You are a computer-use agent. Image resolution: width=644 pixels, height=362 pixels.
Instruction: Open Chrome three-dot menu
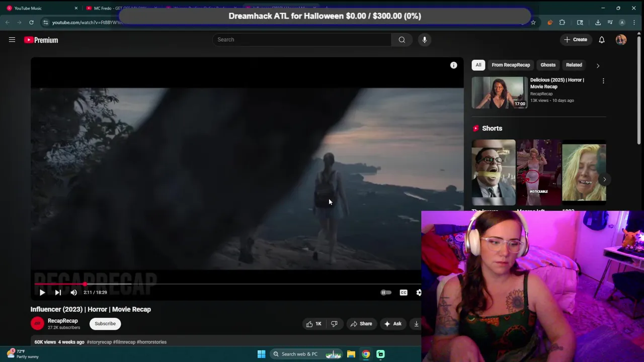point(634,22)
